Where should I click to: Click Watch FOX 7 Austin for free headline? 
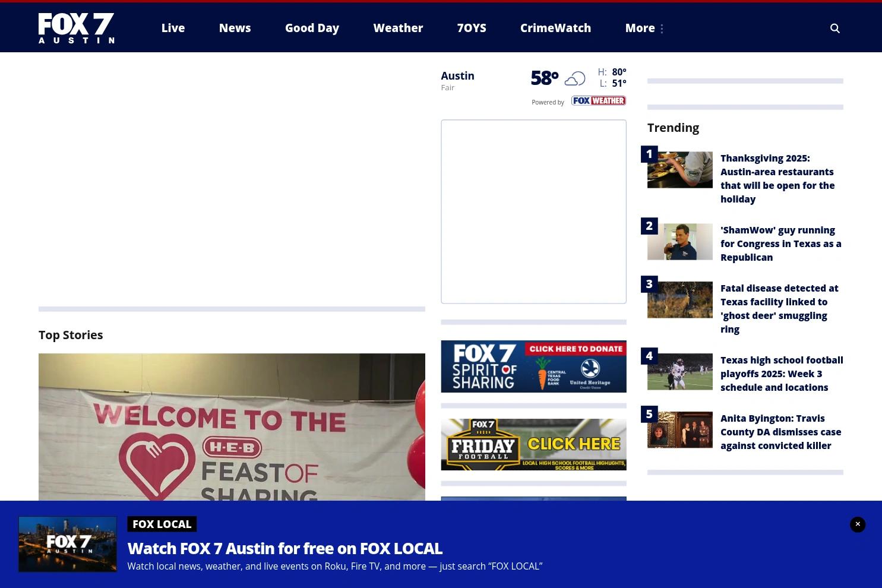point(284,548)
